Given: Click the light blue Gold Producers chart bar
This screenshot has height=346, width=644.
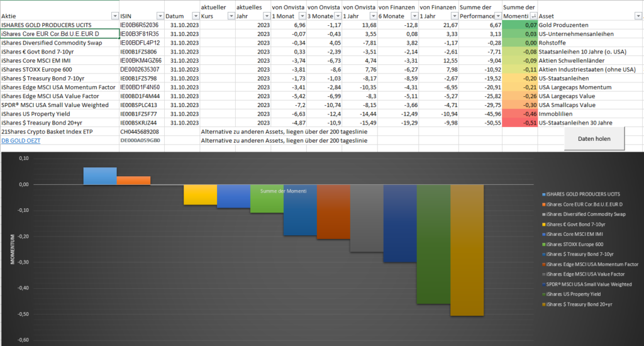Looking at the screenshot, I should point(100,176).
